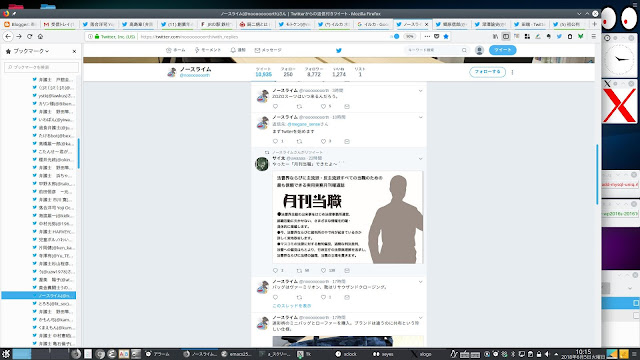
Task: Click the page vertical scrollbar thumb
Action: tap(597, 174)
